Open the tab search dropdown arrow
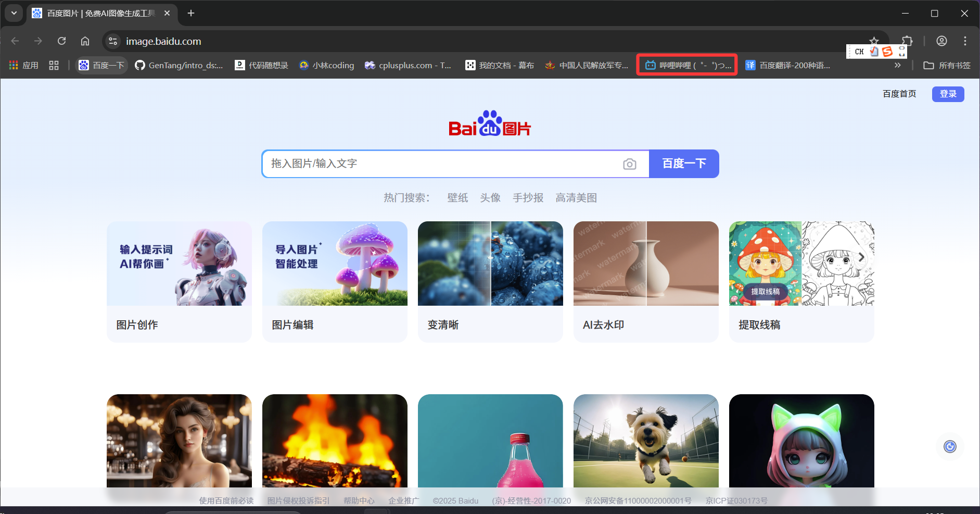The height and width of the screenshot is (514, 980). [14, 13]
